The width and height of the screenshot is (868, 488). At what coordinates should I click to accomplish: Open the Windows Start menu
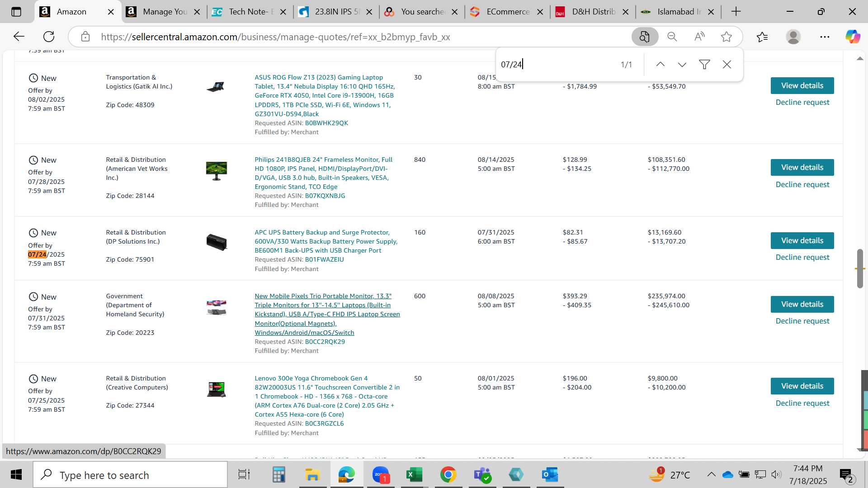point(16,475)
